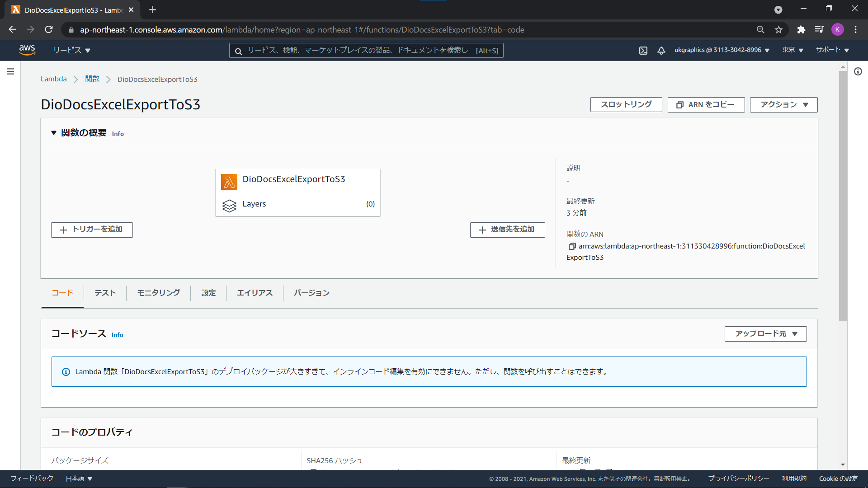The width and height of the screenshot is (868, 488).
Task: Open the アップロード元 upload dropdown
Action: (x=765, y=334)
